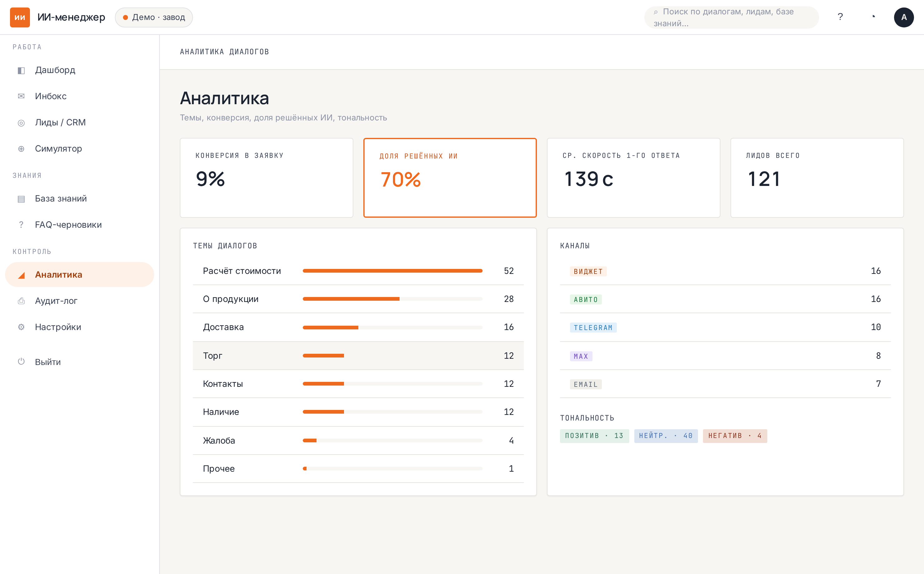Focus the search field for dialogs and leads
924x574 pixels.
tap(731, 17)
